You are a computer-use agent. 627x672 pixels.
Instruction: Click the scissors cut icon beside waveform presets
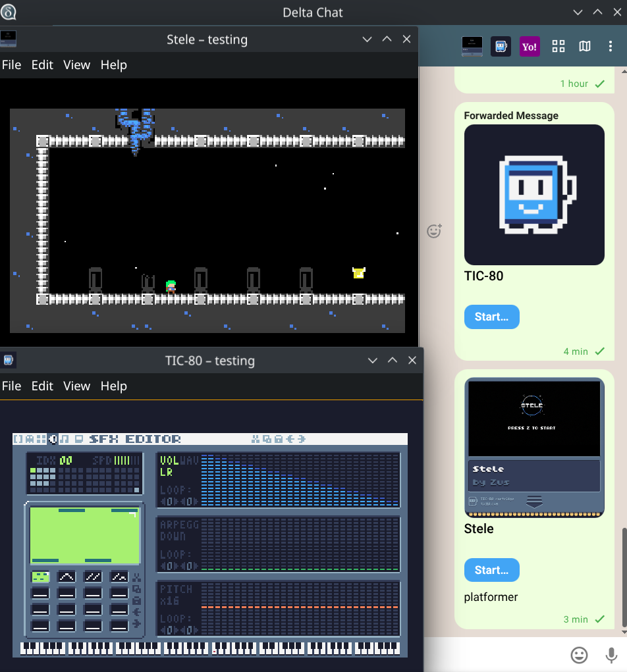136,577
